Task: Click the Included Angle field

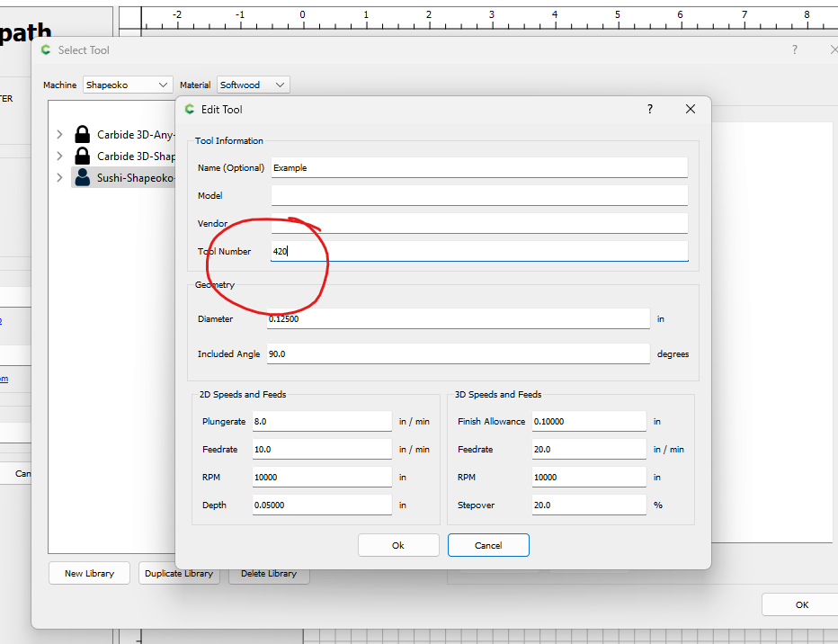Action: (458, 354)
